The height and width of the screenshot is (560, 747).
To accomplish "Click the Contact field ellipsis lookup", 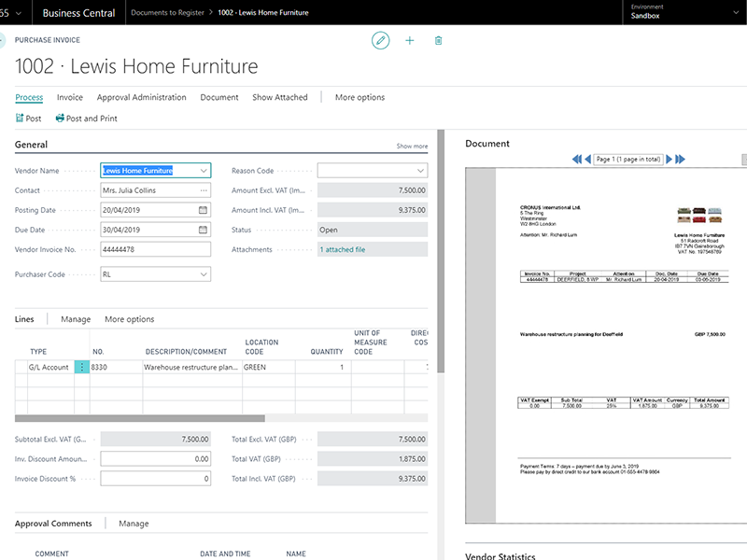I will click(204, 190).
